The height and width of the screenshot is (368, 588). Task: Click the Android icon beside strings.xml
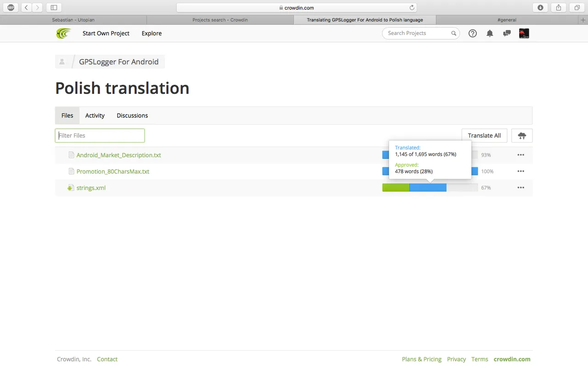(70, 188)
